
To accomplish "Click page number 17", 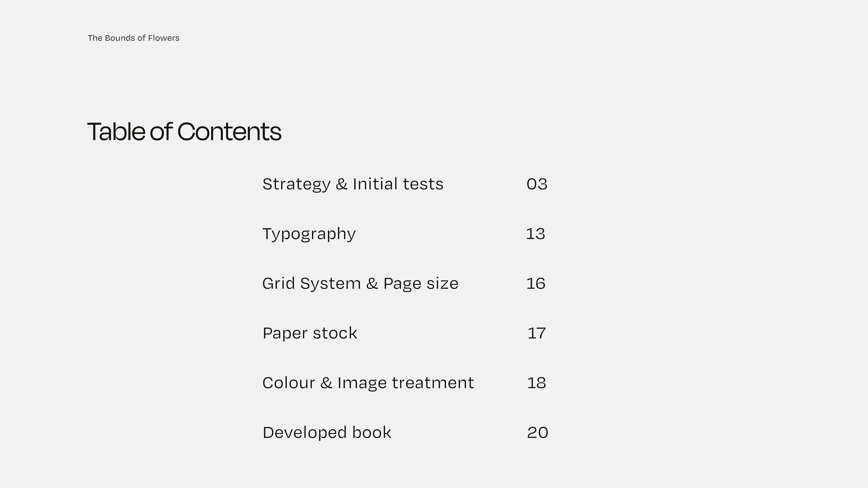I will point(536,333).
